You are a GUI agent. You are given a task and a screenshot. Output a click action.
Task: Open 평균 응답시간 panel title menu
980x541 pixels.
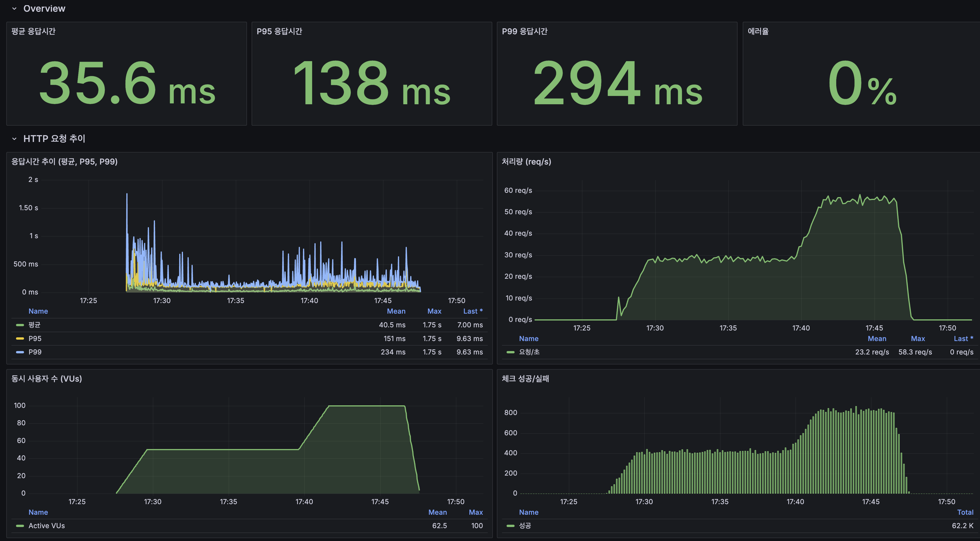click(x=33, y=31)
